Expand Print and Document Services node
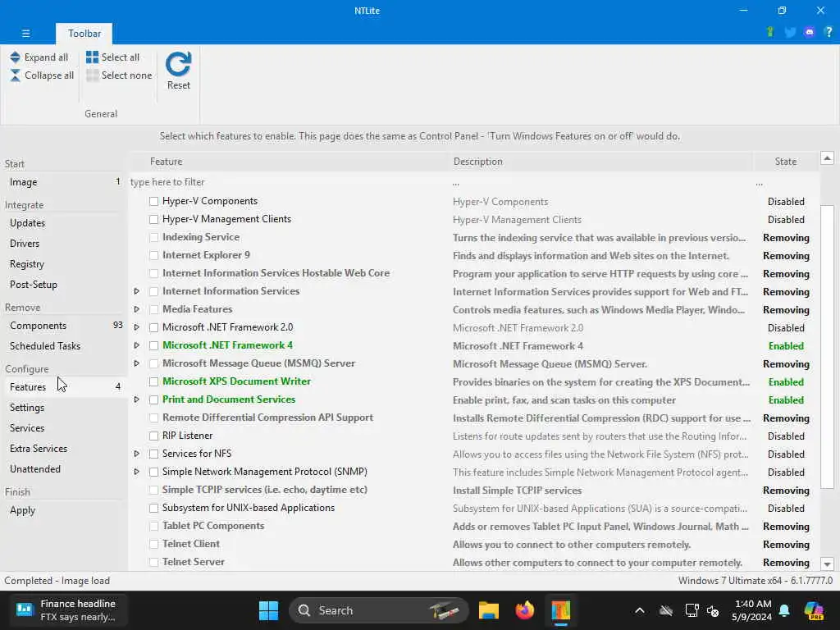840x630 pixels. 137,399
